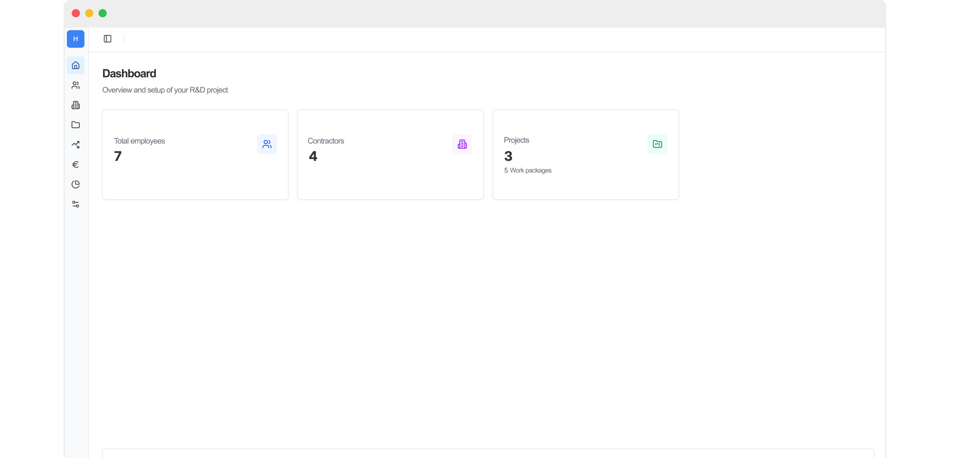Click the blue employees icon in card
This screenshot has height=458, width=980.
[267, 144]
